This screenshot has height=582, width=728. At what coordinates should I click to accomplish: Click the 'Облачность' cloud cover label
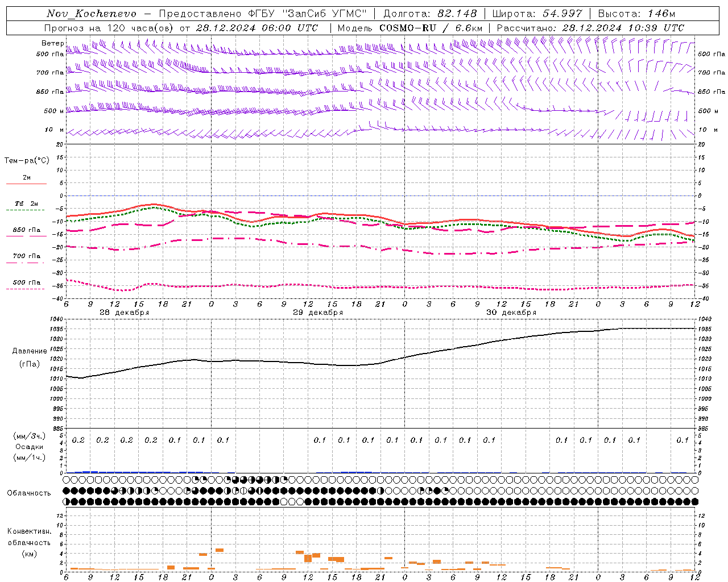pos(29,493)
